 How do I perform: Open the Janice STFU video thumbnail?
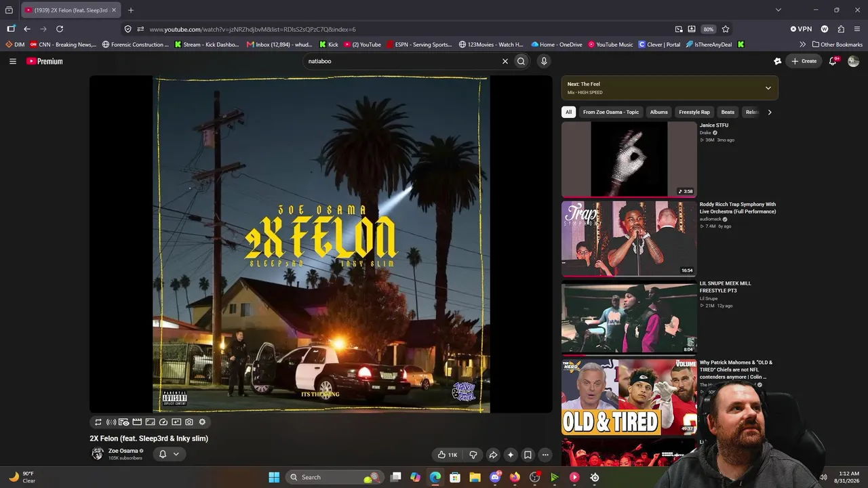[x=629, y=159]
